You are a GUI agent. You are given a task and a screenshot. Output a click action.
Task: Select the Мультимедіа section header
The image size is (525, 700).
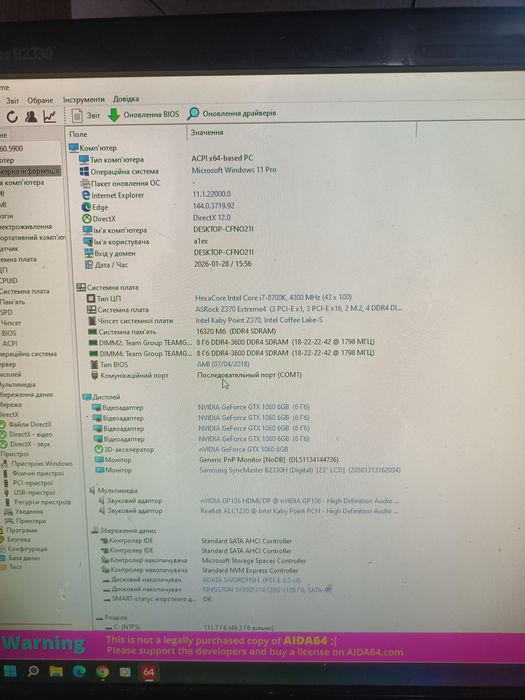(114, 491)
